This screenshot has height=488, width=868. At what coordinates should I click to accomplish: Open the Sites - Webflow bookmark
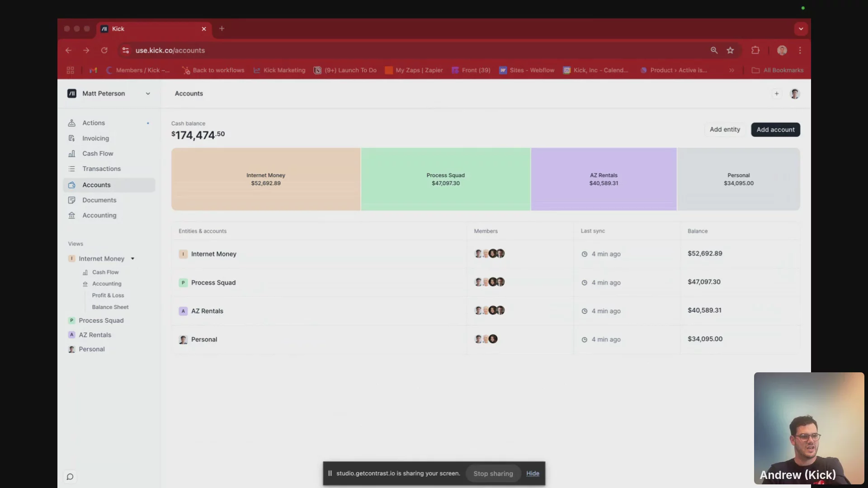[x=527, y=70]
